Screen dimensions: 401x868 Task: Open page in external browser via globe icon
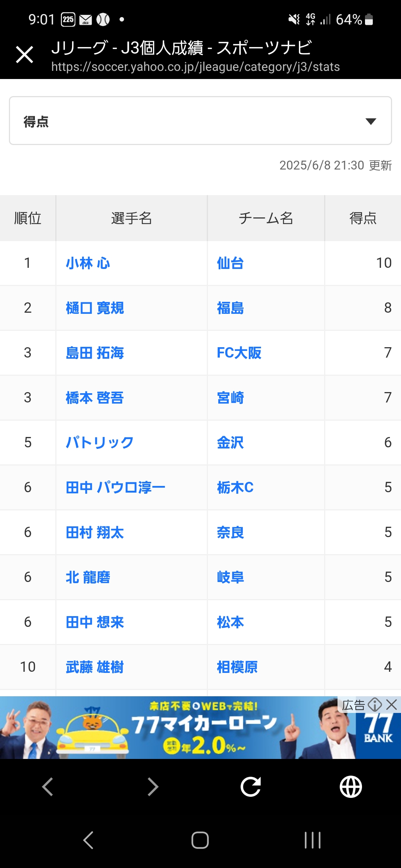[351, 786]
